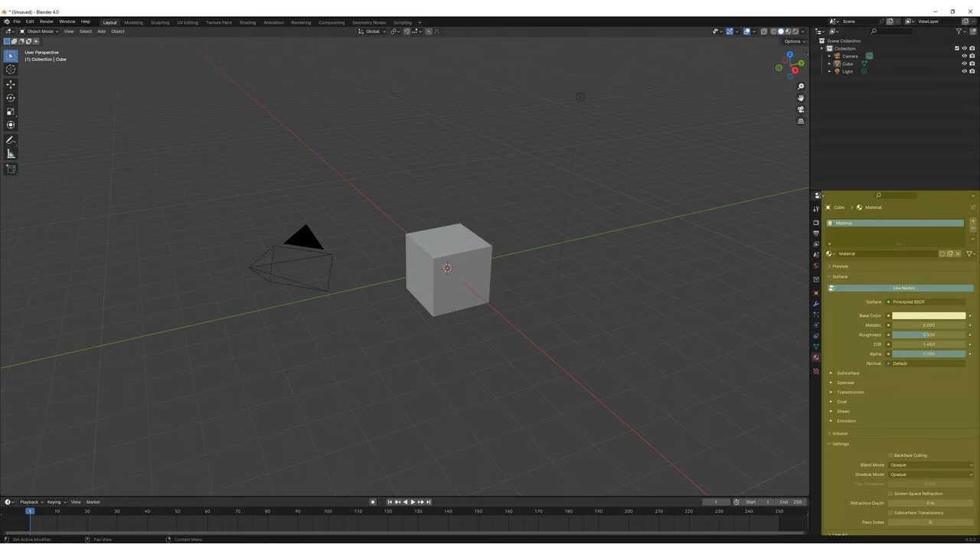Open the Render menu
This screenshot has width=980, height=551.
47,21
